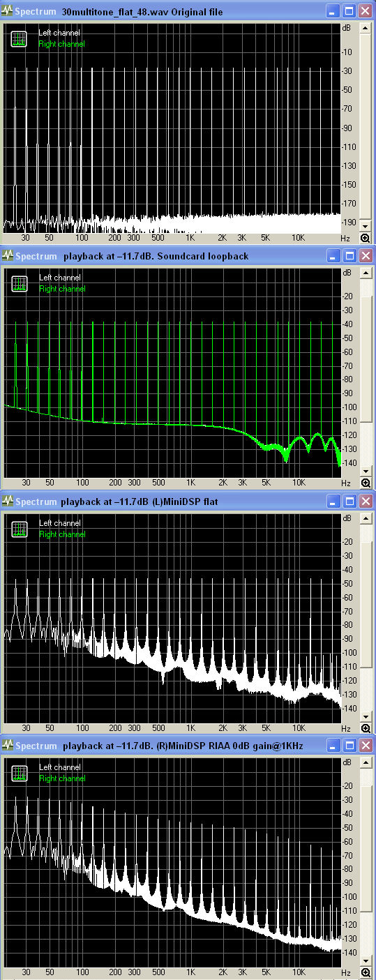The width and height of the screenshot is (376, 980).
Task: Click the scroll-up arrow in the (L)MiniDSP flat window
Action: [366, 518]
